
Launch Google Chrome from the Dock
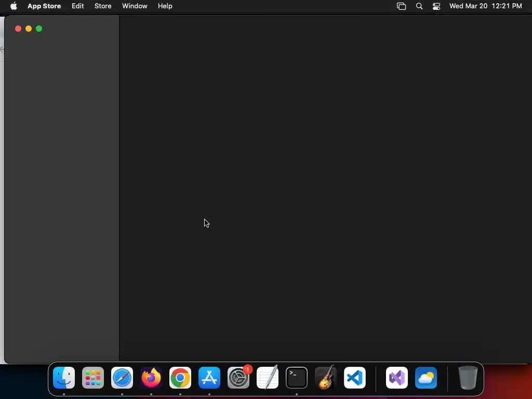click(x=180, y=378)
